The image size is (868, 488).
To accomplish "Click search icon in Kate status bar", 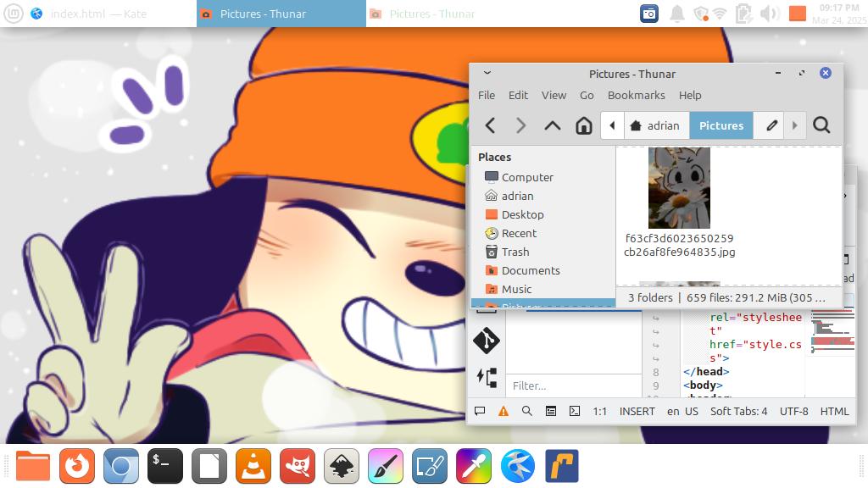I will [527, 411].
